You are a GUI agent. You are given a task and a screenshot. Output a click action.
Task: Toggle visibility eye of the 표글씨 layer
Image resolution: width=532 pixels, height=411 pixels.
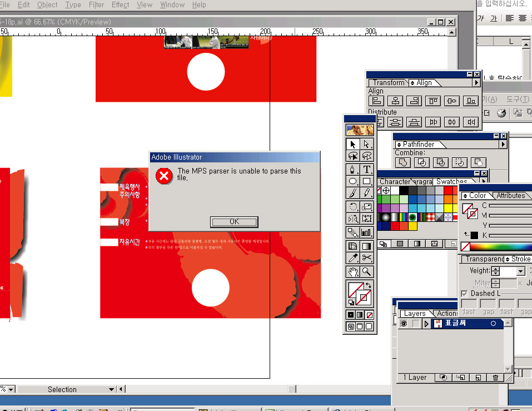[x=404, y=324]
